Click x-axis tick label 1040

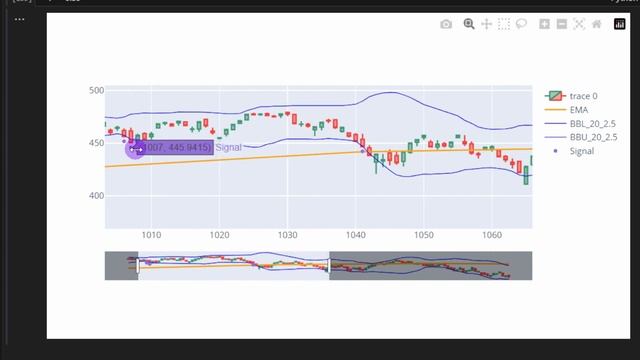pyautogui.click(x=356, y=235)
